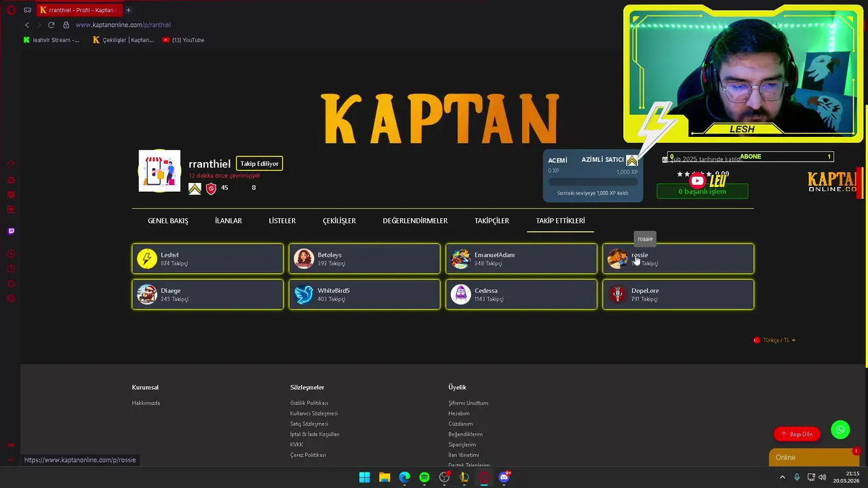Viewport: 868px width, 488px height.
Task: Switch to İLANLAR tab
Action: click(x=229, y=221)
